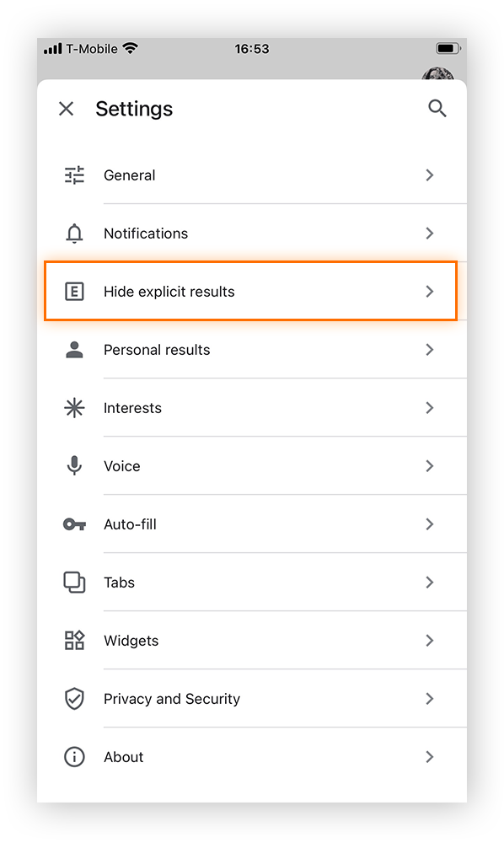Viewport: 504px width, 843px height.
Task: Click the Personal results person icon
Action: click(x=74, y=349)
